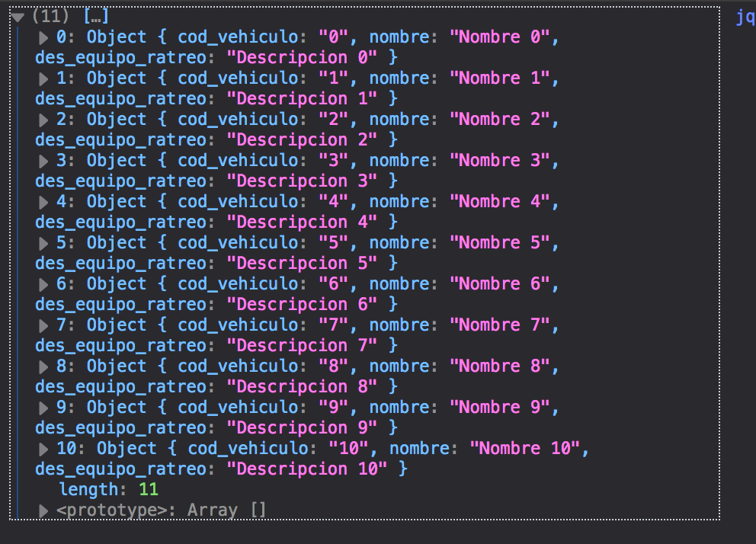Expand Object 6 using its arrow
Screen dimensions: 756x544
43,283
